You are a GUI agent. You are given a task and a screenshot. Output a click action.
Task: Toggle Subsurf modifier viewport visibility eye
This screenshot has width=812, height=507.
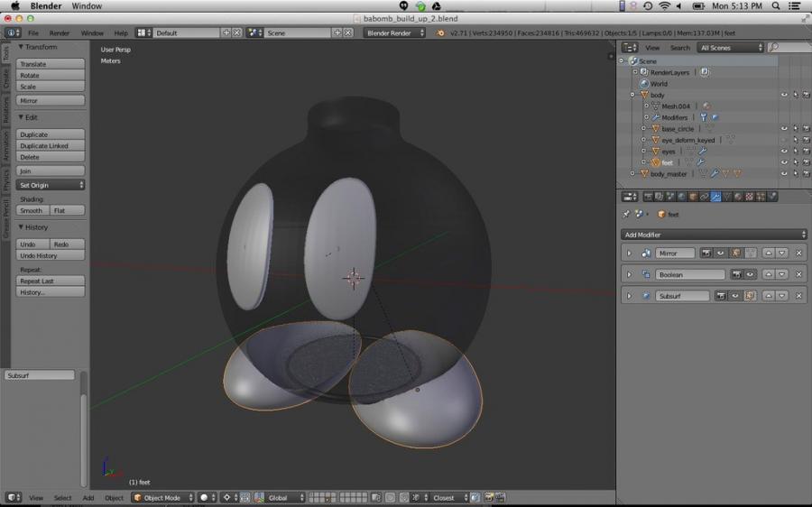coord(734,296)
